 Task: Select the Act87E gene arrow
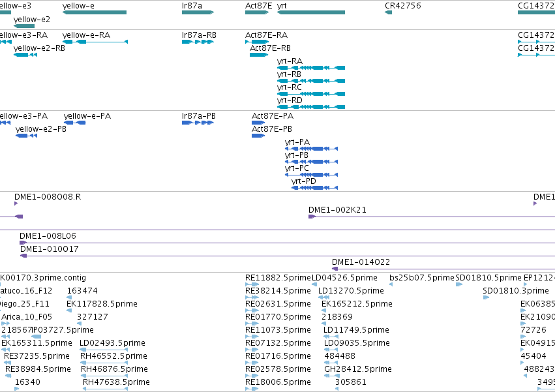[x=257, y=12]
